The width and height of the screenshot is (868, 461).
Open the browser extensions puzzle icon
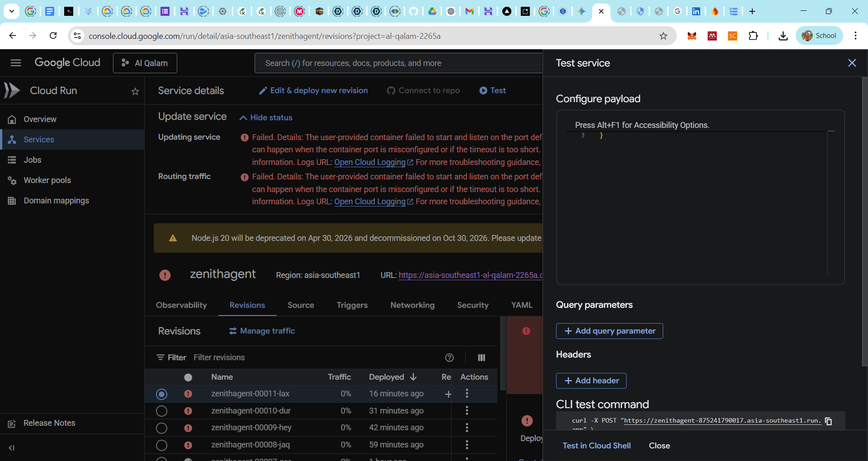[753, 36]
